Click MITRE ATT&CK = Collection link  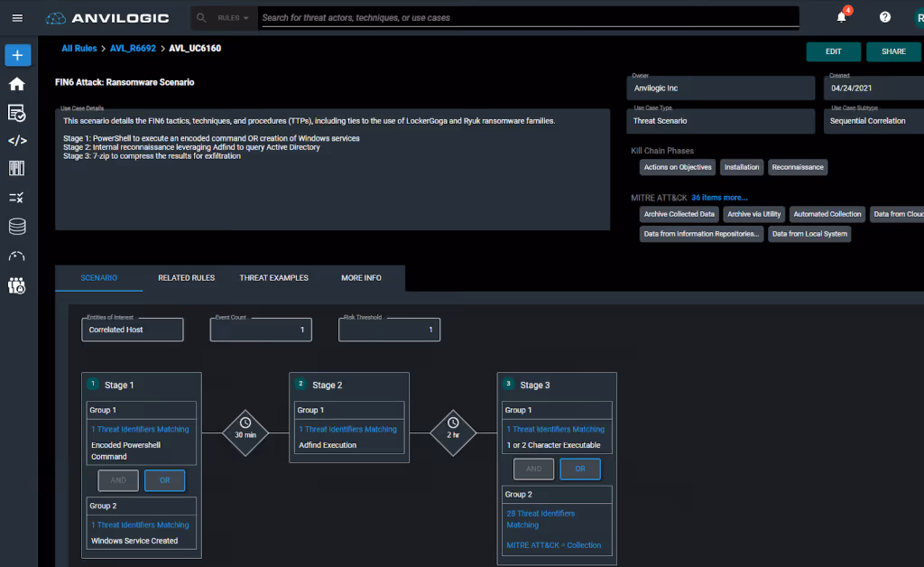coord(554,545)
